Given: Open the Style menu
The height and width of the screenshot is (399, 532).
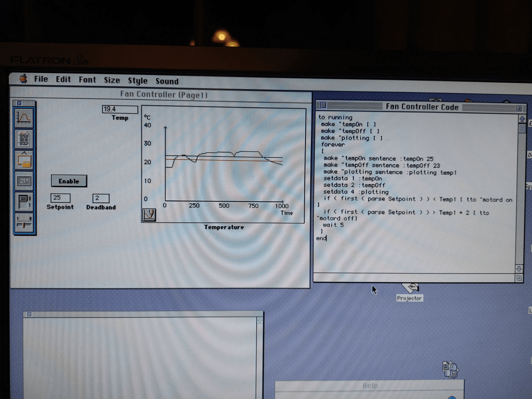Looking at the screenshot, I should coord(138,81).
